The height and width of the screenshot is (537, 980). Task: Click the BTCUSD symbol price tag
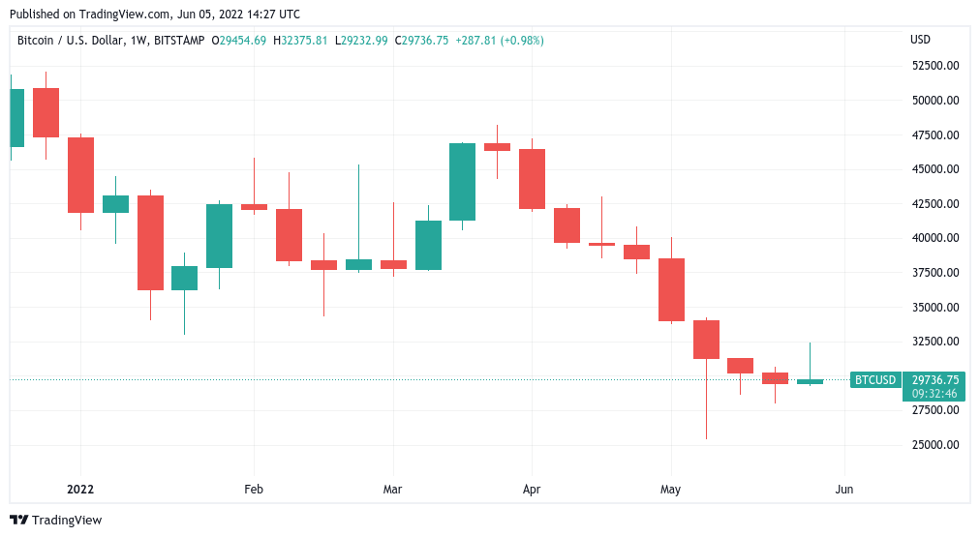(875, 380)
